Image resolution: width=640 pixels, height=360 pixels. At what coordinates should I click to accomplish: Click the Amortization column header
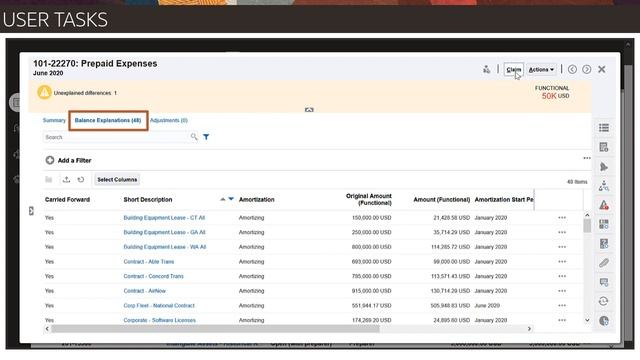pos(256,200)
